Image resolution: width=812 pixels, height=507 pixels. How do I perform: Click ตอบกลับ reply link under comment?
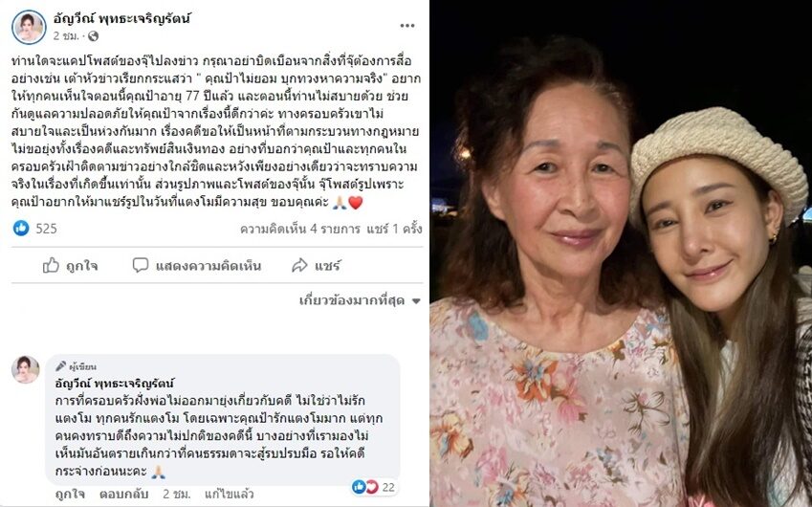123,494
